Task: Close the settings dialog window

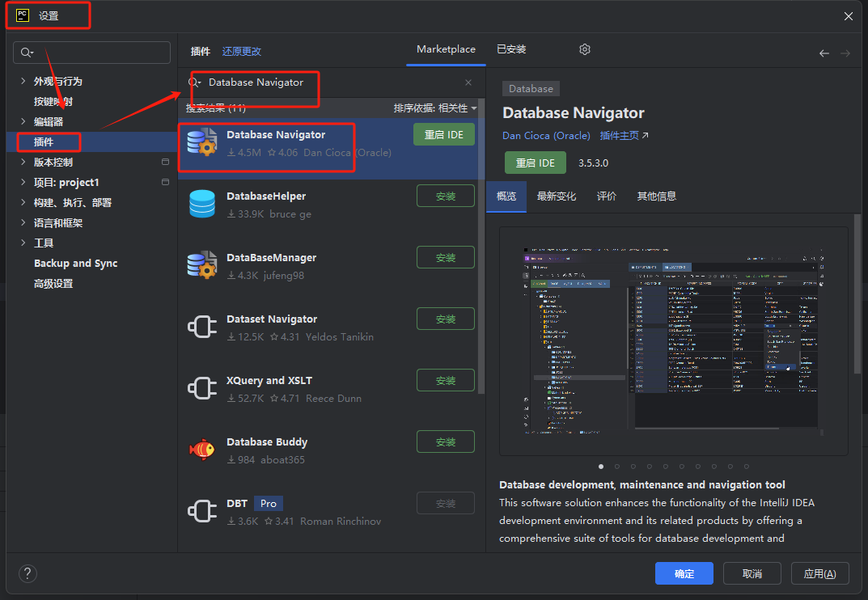Action: [848, 16]
